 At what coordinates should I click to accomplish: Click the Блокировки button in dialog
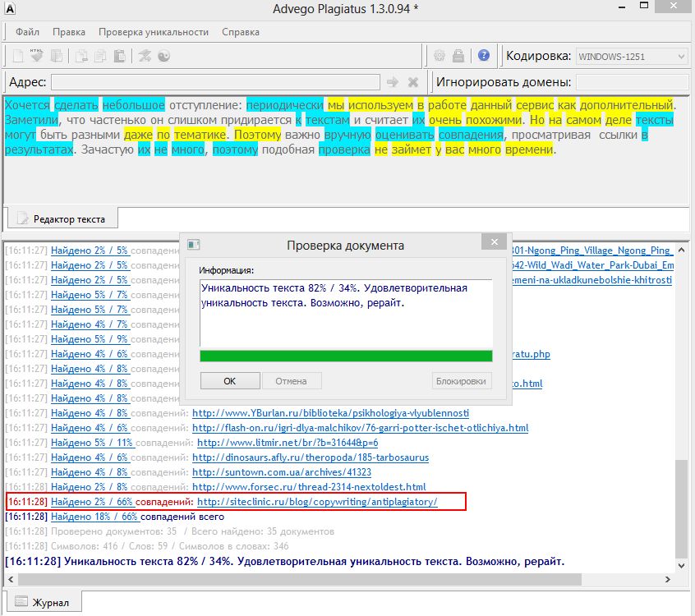click(x=462, y=381)
